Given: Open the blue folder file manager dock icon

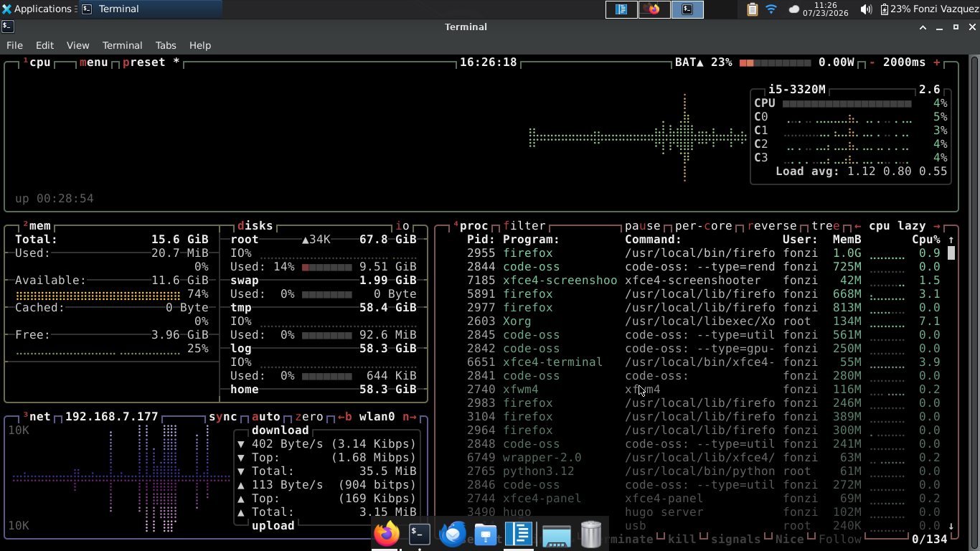Looking at the screenshot, I should point(486,534).
